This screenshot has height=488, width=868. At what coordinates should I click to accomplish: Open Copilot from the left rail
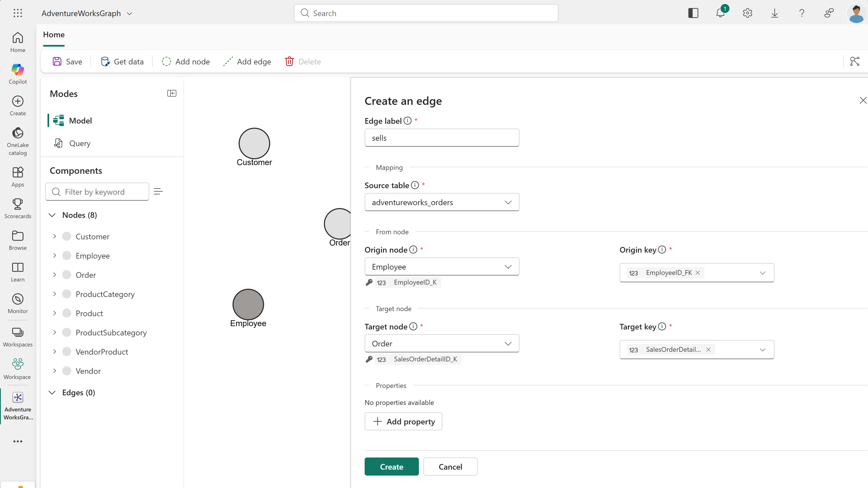tap(18, 74)
